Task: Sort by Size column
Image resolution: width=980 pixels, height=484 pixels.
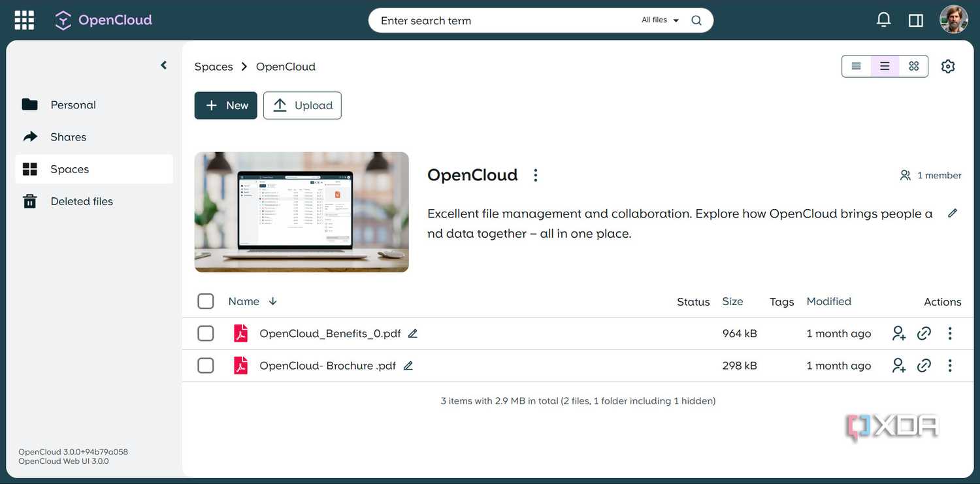Action: tap(732, 301)
